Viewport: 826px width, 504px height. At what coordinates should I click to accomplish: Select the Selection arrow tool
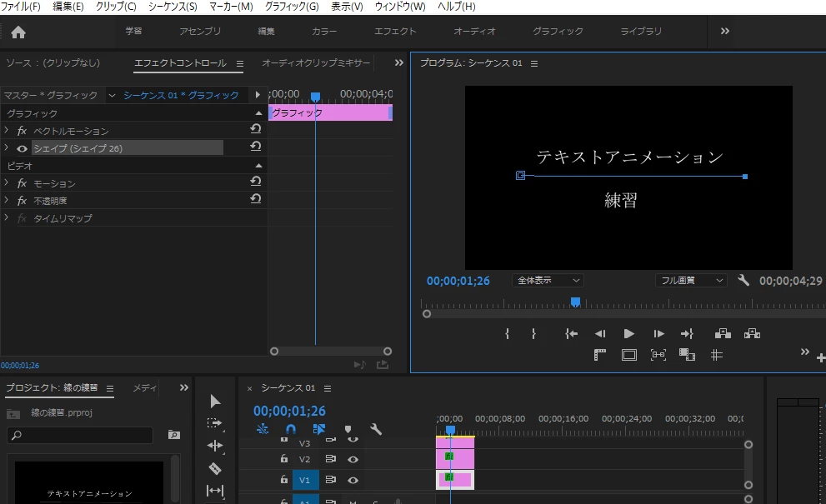point(215,402)
